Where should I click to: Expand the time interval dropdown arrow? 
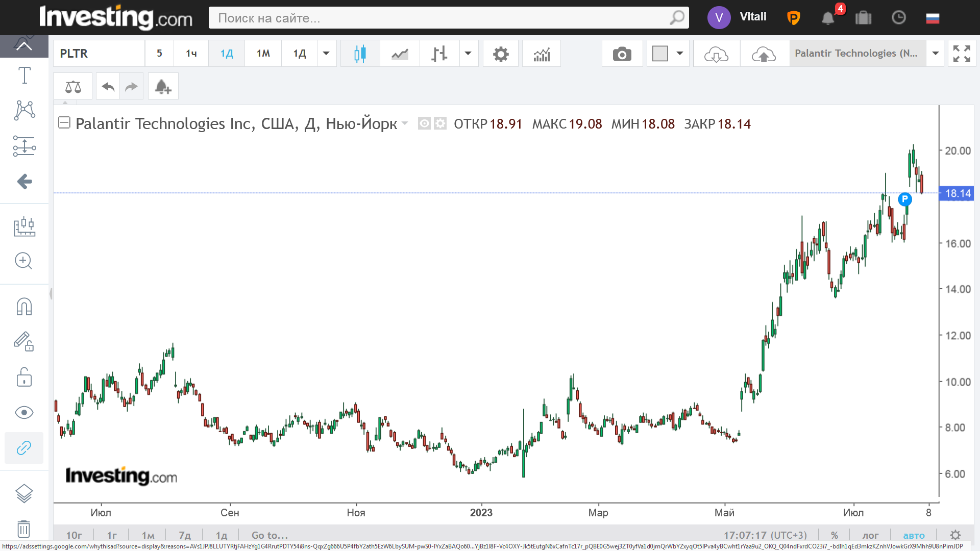(x=326, y=54)
